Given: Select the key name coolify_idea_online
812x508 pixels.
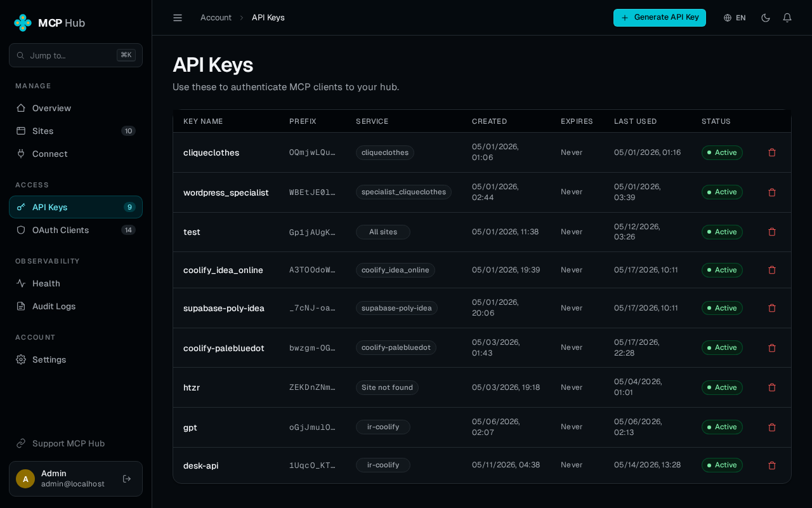Looking at the screenshot, I should click(x=223, y=270).
